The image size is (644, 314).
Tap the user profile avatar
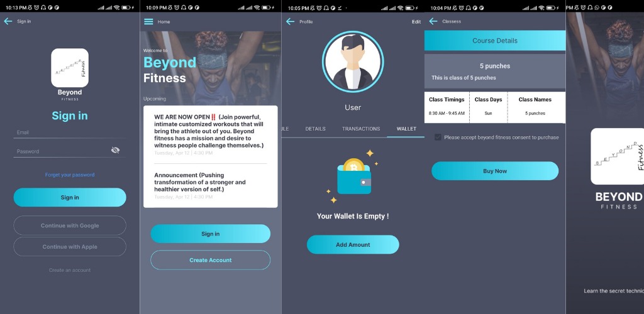coord(352,62)
